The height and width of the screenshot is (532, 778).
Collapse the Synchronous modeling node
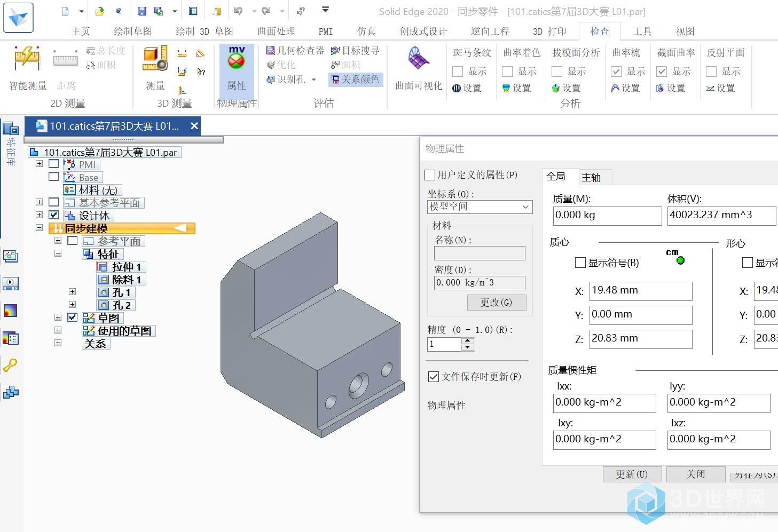pyautogui.click(x=39, y=228)
